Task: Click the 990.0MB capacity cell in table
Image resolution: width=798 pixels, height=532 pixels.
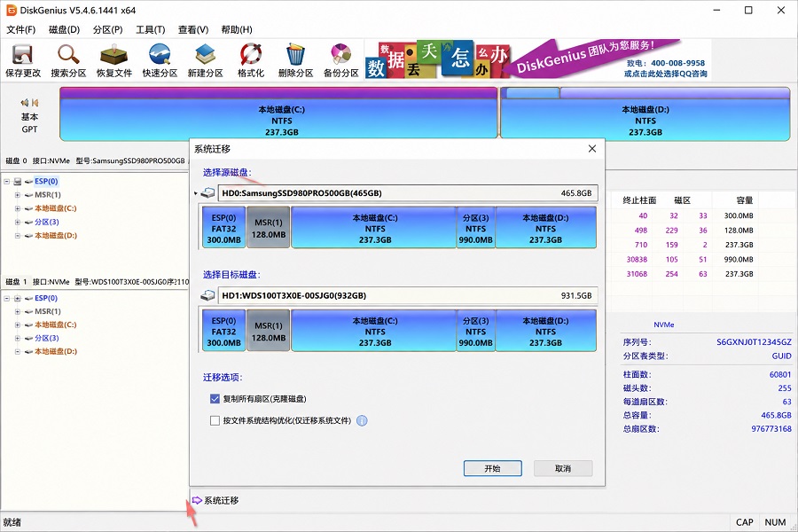Action: (x=739, y=259)
